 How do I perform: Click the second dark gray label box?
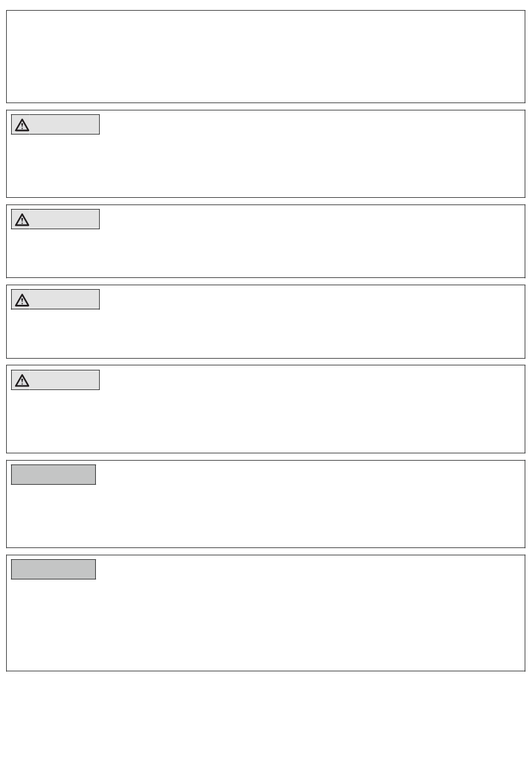tap(54, 569)
